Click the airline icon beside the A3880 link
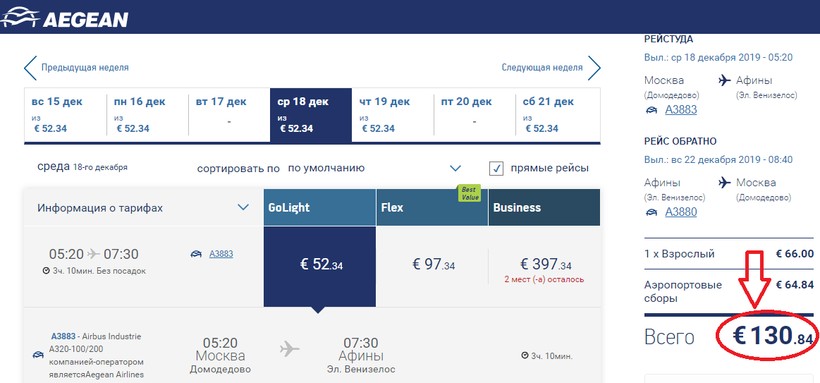 coord(652,212)
